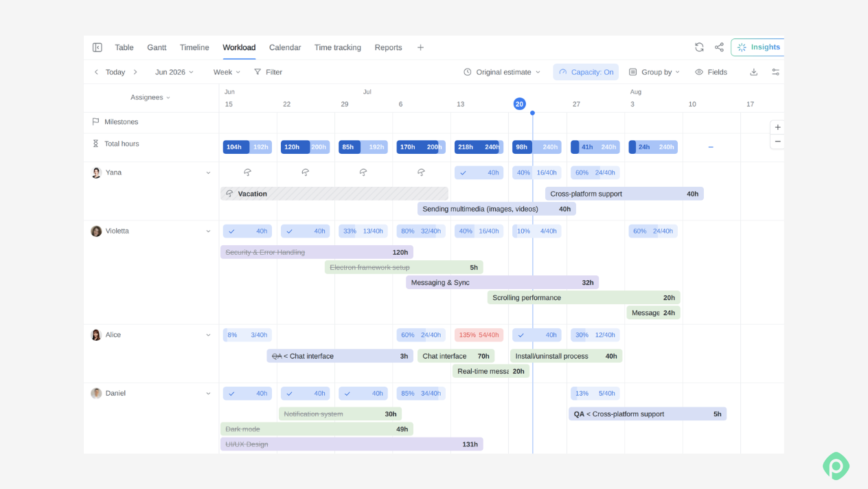Viewport: 868px width, 489px height.
Task: Open the Week scale dropdown
Action: tap(227, 72)
